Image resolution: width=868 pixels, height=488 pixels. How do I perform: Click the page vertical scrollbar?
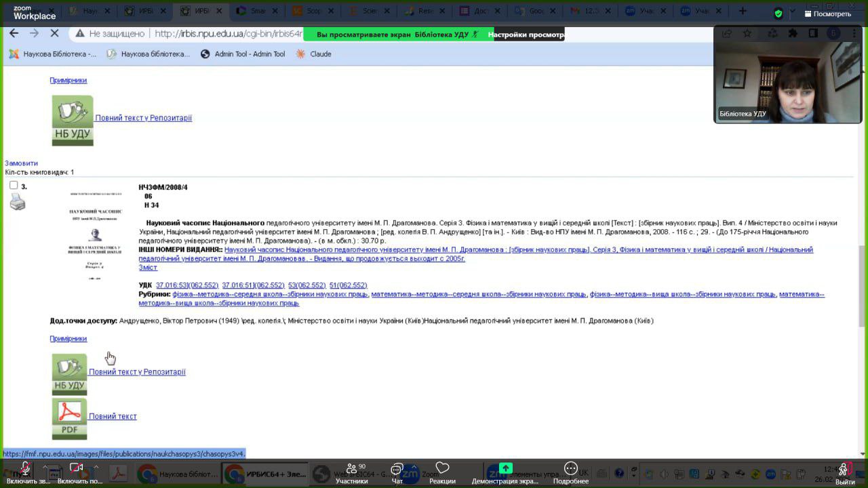point(863,271)
